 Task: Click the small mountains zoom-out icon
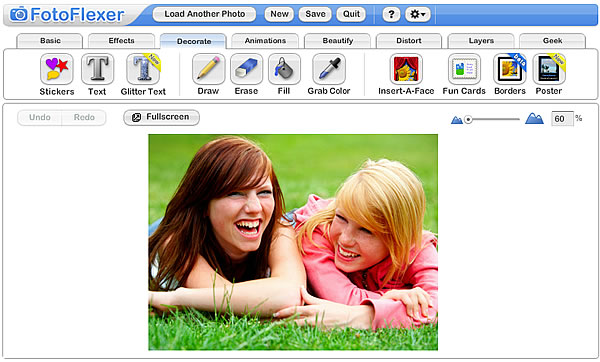pyautogui.click(x=457, y=120)
